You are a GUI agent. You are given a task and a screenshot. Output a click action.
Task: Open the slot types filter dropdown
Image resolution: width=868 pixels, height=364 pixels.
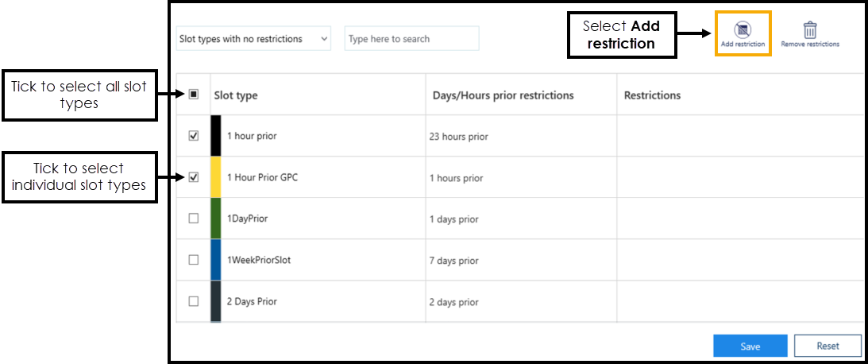[253, 39]
